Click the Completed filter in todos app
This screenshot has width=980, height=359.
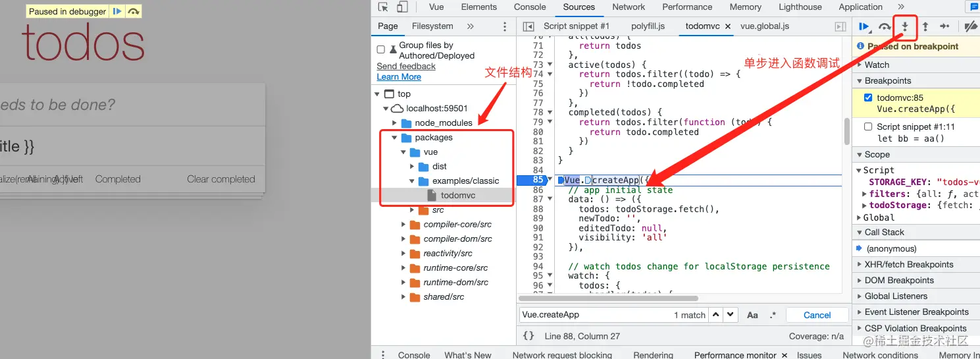pyautogui.click(x=118, y=179)
